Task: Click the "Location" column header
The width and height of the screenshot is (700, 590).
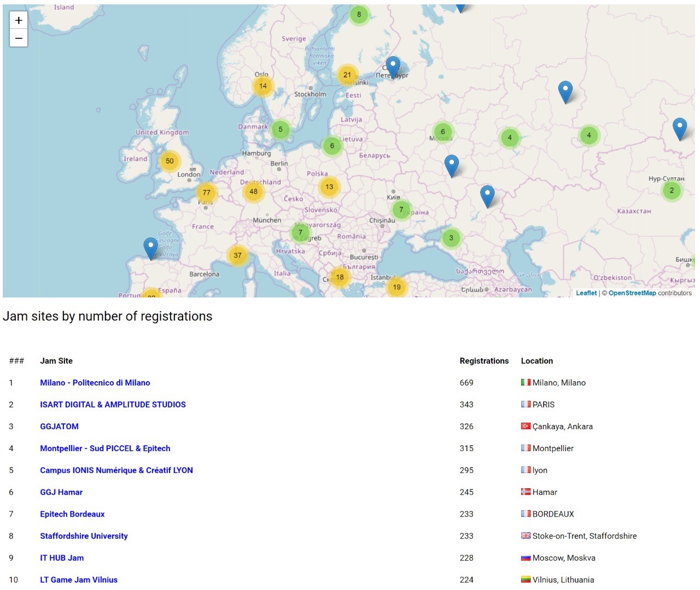Action: click(x=537, y=361)
